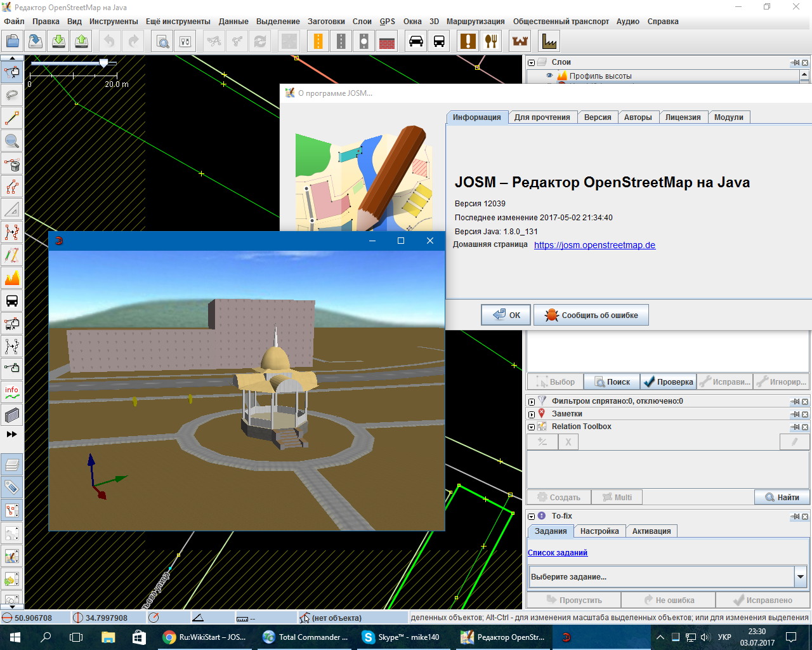Open the Маршрутизация menu
Screen dimensions: 812x650
[475, 22]
